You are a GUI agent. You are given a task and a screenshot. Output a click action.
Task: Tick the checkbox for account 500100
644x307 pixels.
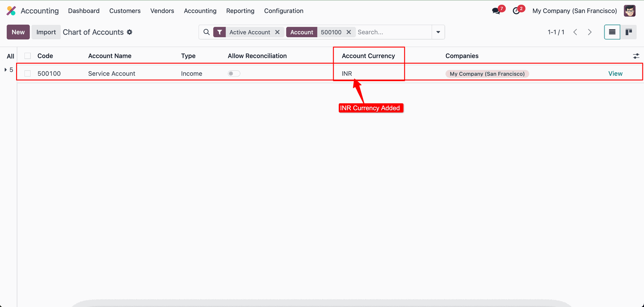[x=28, y=74]
